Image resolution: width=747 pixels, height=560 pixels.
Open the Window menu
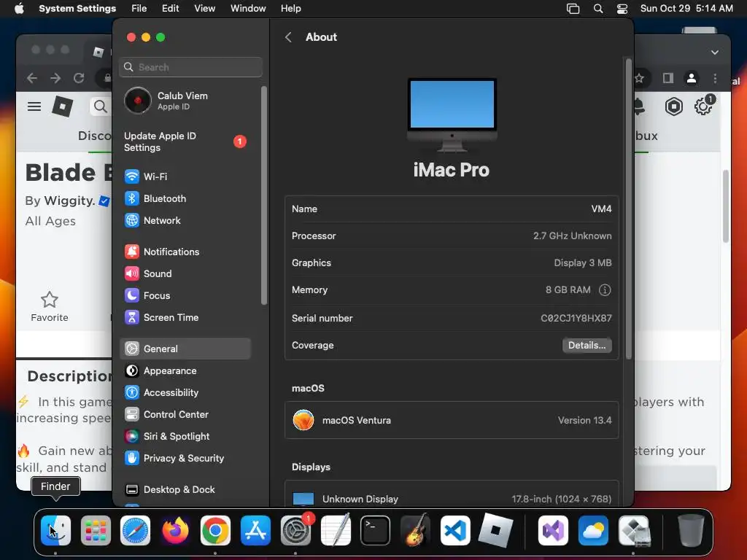coord(248,9)
